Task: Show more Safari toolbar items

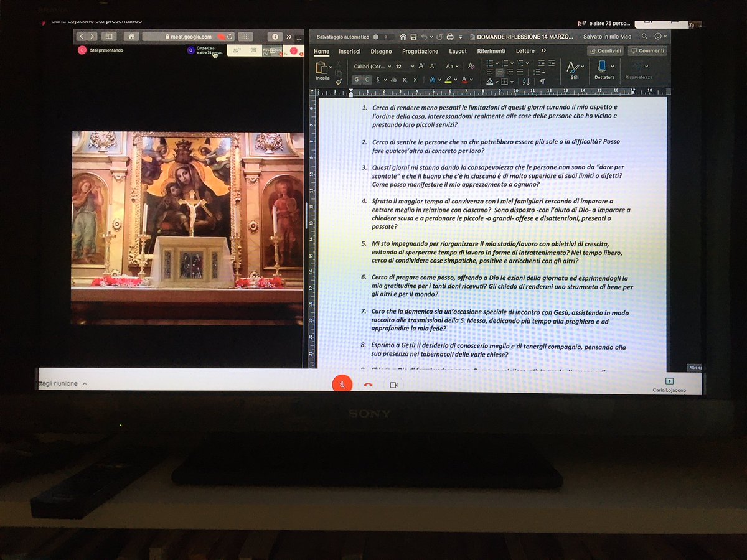Action: 288,37
